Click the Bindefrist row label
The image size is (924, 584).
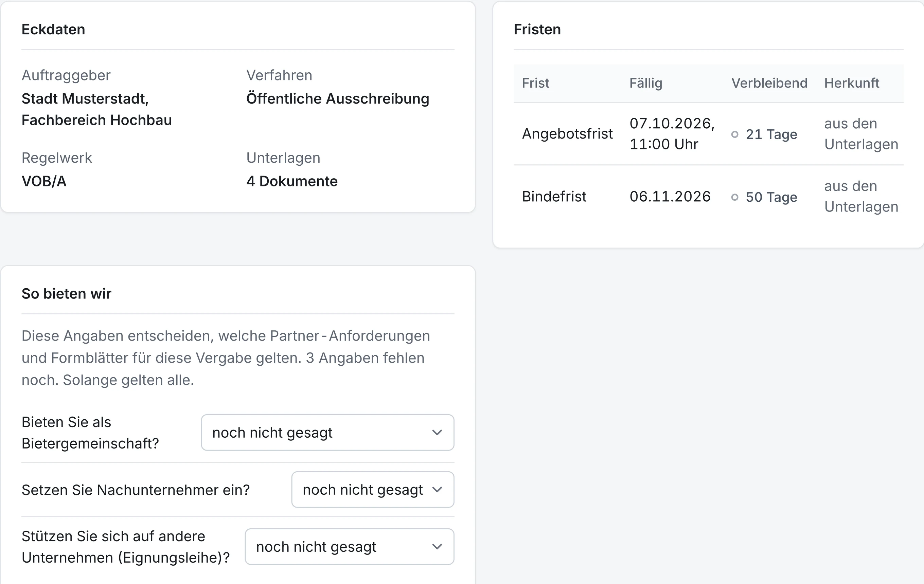(x=554, y=196)
